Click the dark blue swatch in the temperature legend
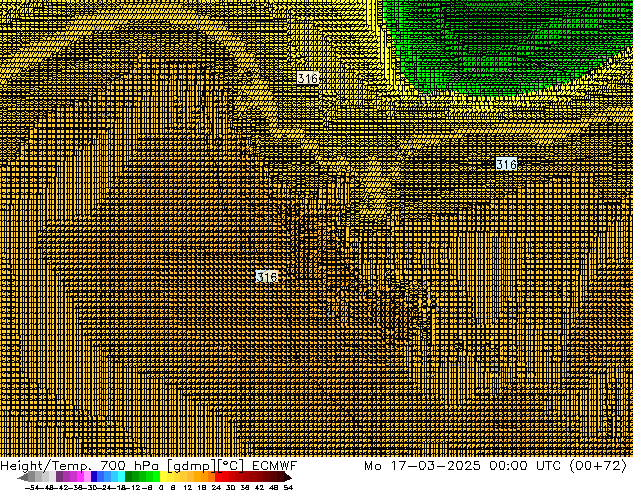This screenshot has height=490, width=634. coord(94,477)
